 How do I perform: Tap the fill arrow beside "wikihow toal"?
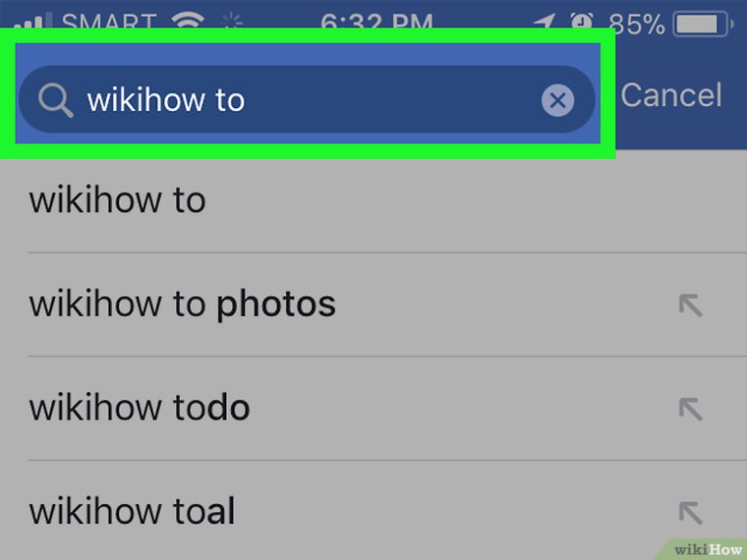click(x=691, y=512)
